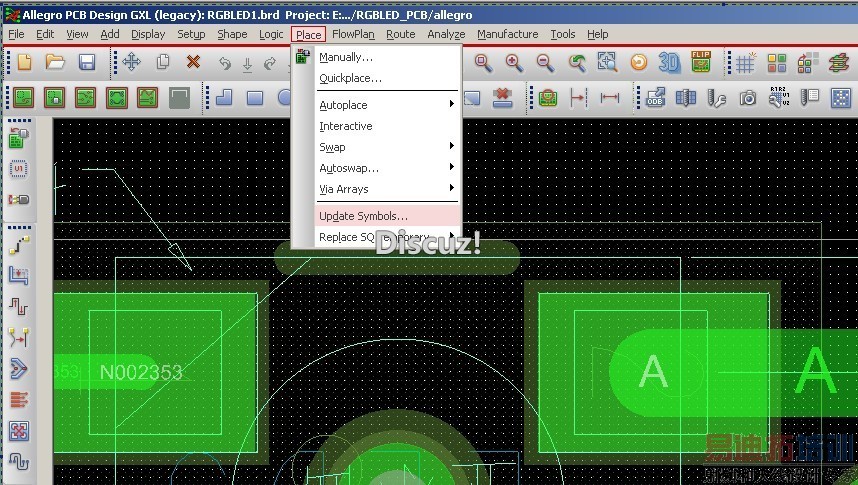858x485 pixels.
Task: Click the Zoom By Points magnifier icon
Action: pos(483,62)
